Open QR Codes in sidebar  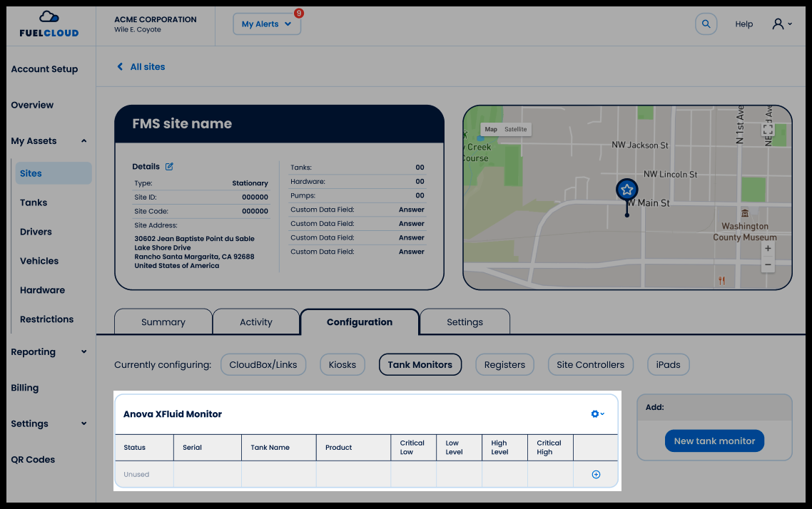coord(33,459)
